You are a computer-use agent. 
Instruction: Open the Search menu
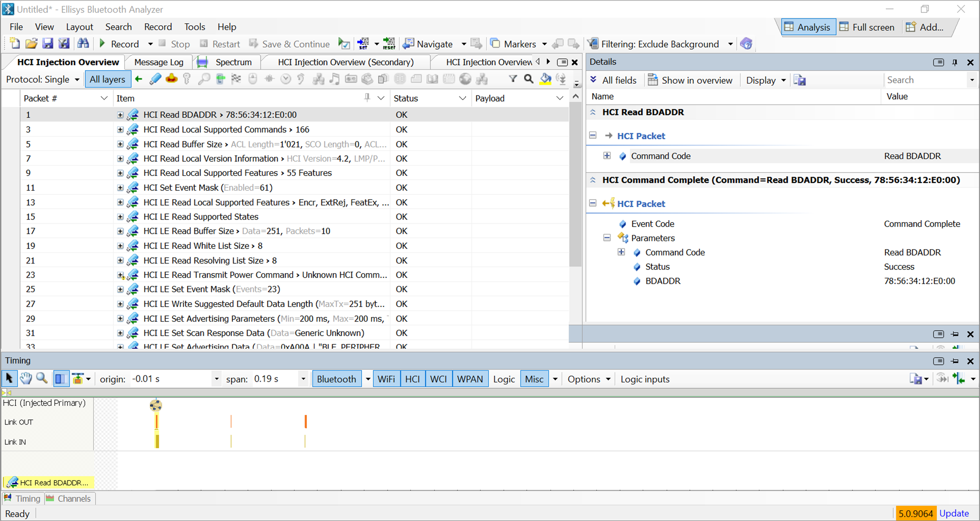[x=118, y=27]
